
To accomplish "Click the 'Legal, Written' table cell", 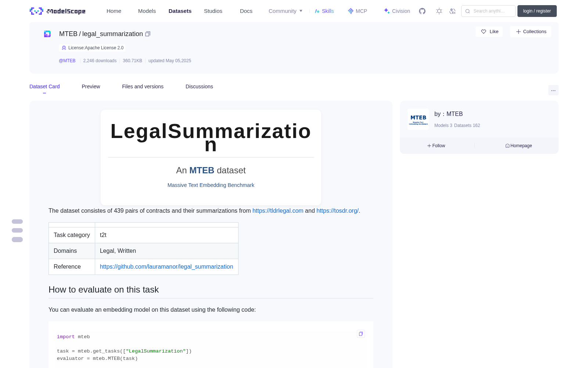I will (x=166, y=251).
